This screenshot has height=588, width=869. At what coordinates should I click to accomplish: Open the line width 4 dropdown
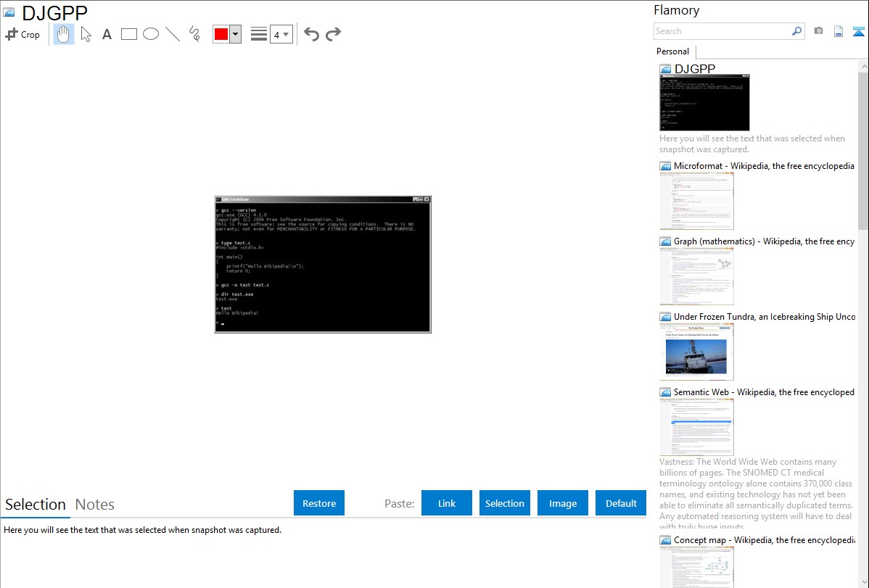(x=281, y=34)
